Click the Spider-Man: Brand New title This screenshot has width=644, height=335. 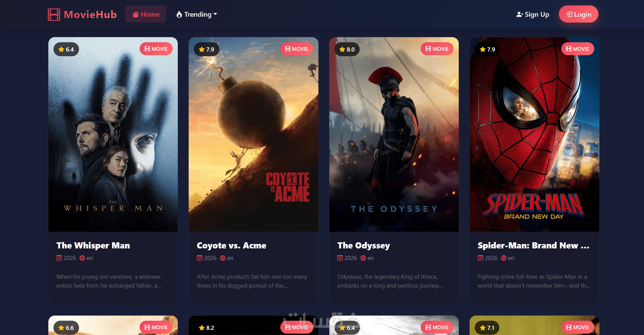tap(533, 246)
